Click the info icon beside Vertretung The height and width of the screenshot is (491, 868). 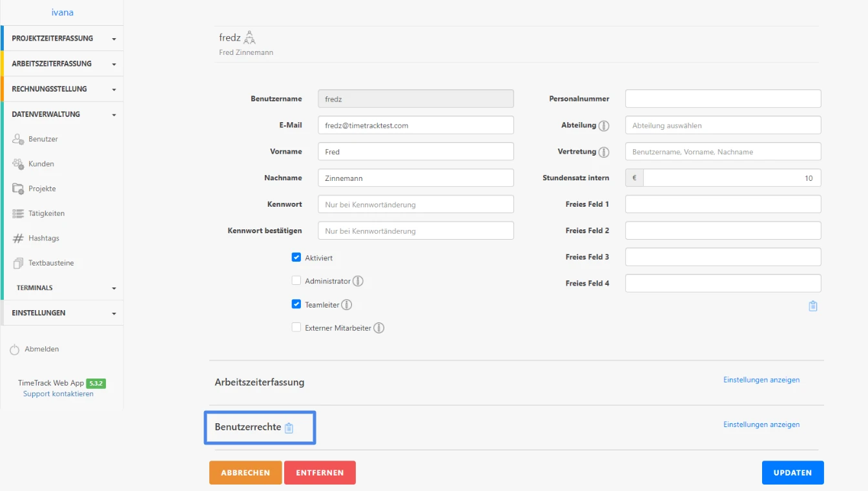(604, 152)
